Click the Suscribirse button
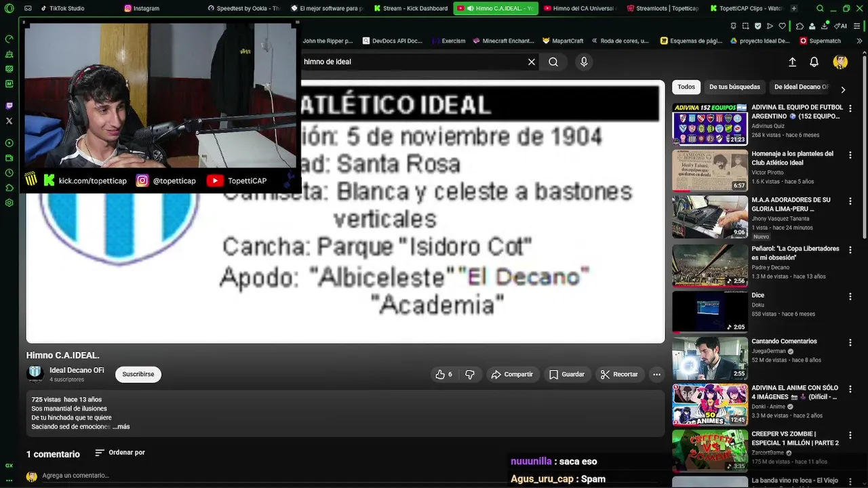Image resolution: width=868 pixels, height=488 pixels. pyautogui.click(x=138, y=374)
